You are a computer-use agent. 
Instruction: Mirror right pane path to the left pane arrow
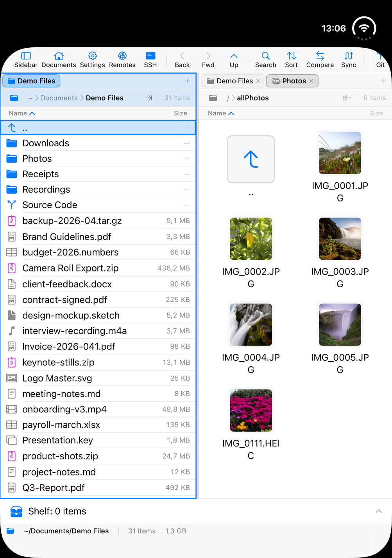click(347, 98)
